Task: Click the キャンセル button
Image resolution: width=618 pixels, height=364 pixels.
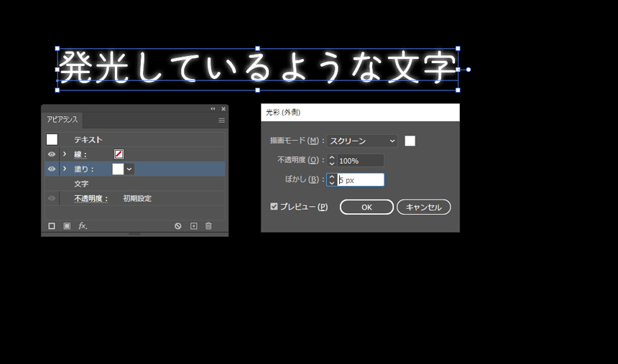Action: pos(424,207)
